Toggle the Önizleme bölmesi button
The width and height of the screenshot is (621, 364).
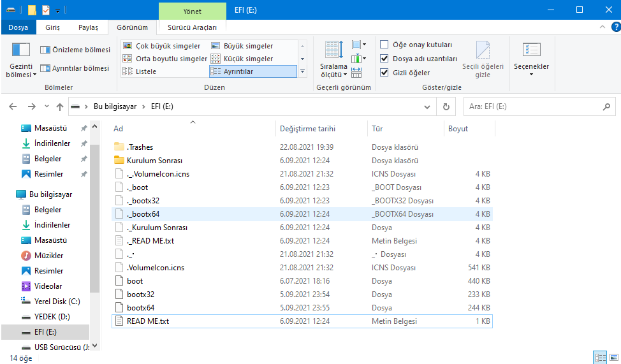(x=75, y=50)
